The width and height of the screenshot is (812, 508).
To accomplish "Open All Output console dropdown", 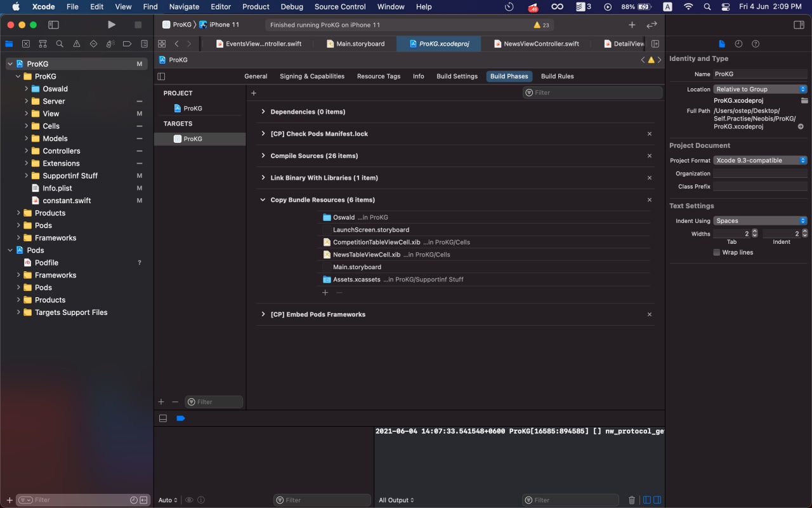I will click(x=396, y=500).
